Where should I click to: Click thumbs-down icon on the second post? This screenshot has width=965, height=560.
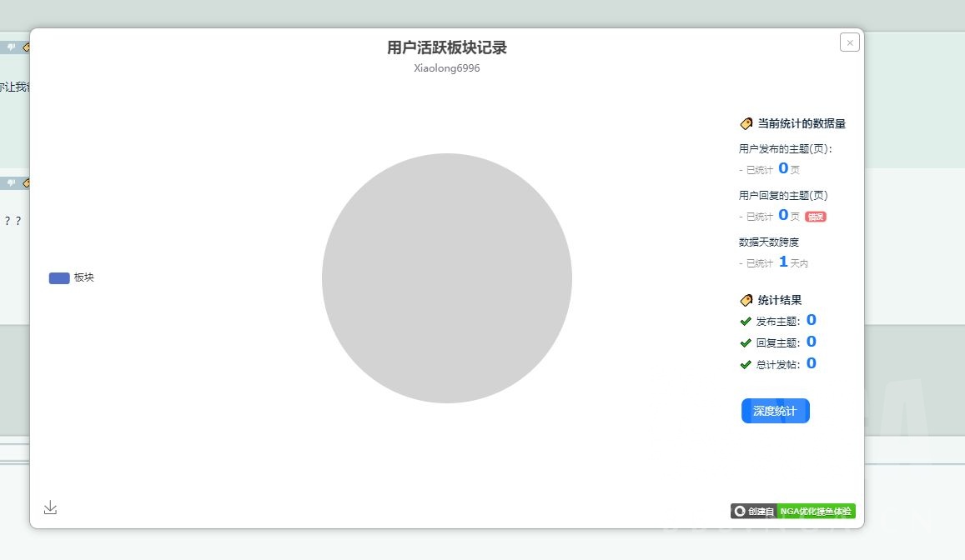click(x=12, y=183)
